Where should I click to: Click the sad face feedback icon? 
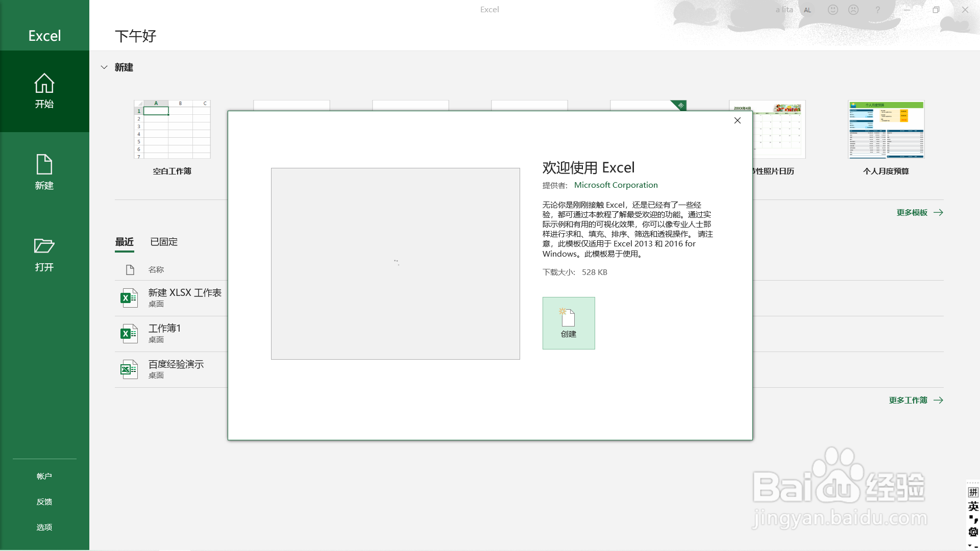(x=853, y=10)
